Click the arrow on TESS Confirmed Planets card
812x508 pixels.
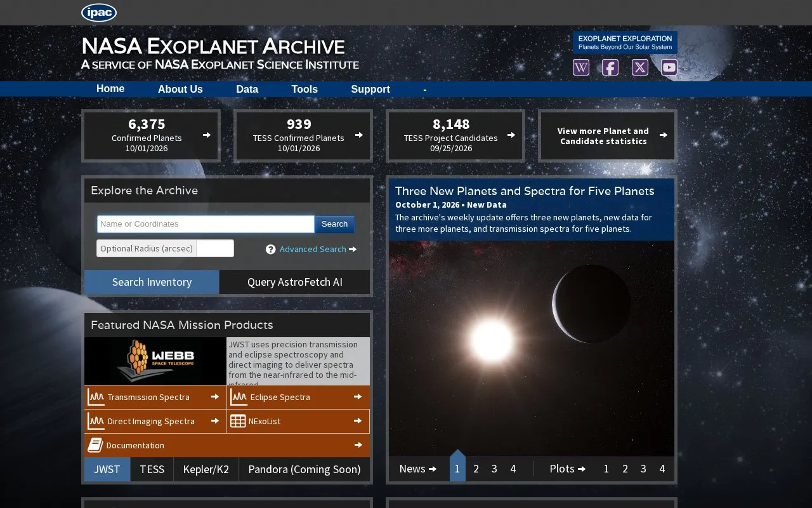(x=359, y=135)
